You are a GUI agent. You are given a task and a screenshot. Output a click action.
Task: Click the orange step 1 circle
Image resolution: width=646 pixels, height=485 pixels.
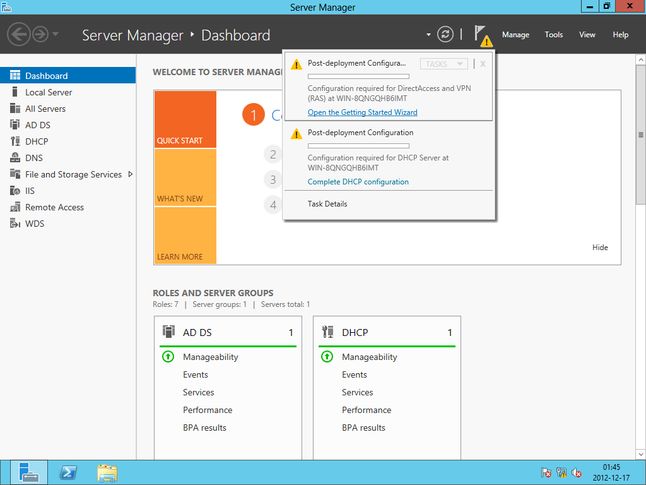pos(253,115)
